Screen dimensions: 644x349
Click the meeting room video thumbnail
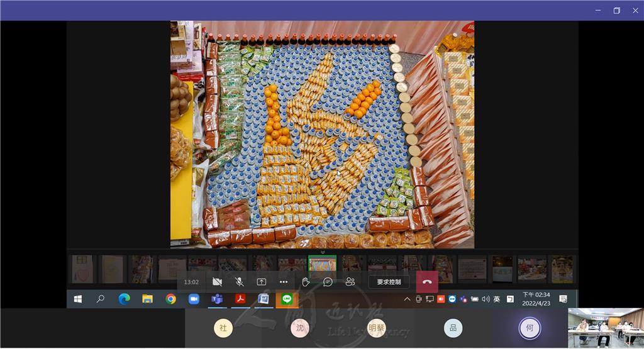click(606, 328)
